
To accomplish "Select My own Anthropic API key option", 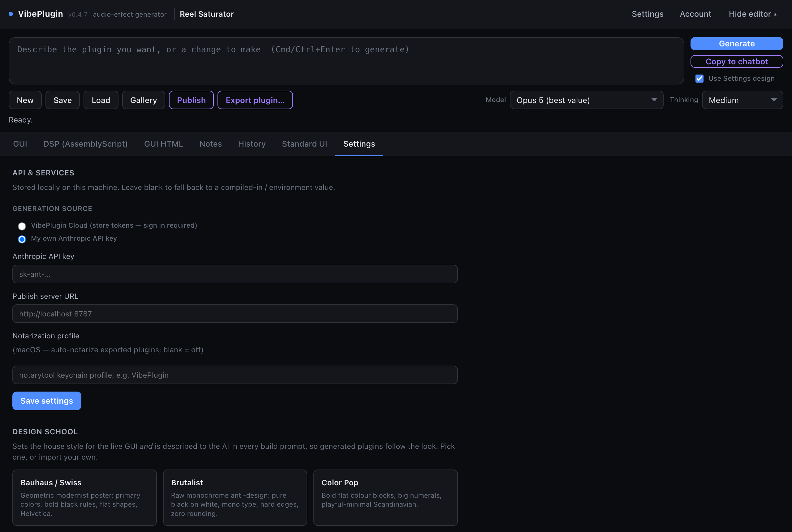I will [x=22, y=239].
